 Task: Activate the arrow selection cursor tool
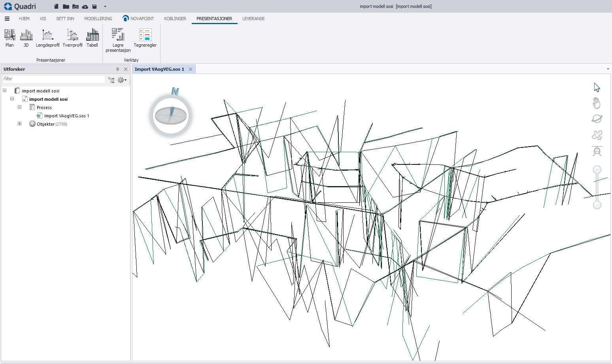pos(597,87)
